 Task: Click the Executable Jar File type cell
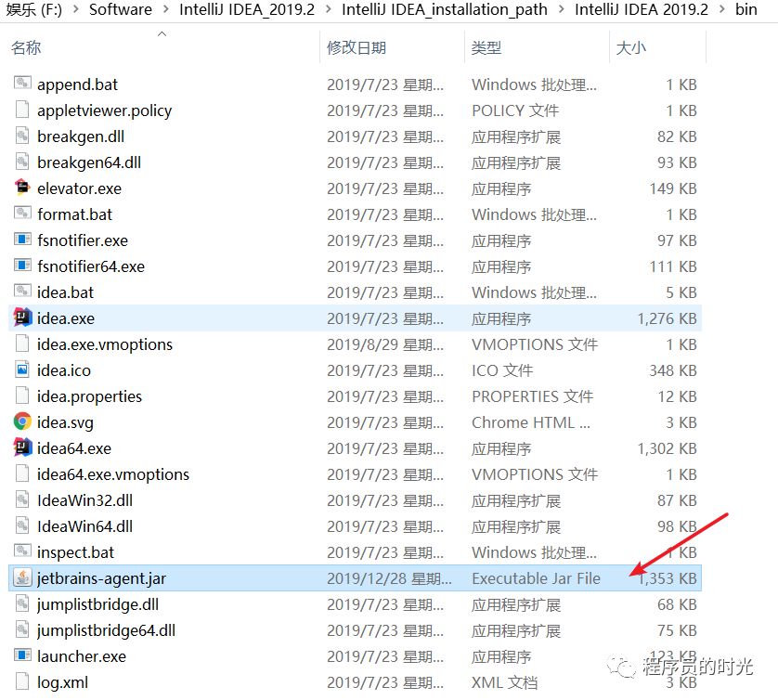click(x=536, y=578)
